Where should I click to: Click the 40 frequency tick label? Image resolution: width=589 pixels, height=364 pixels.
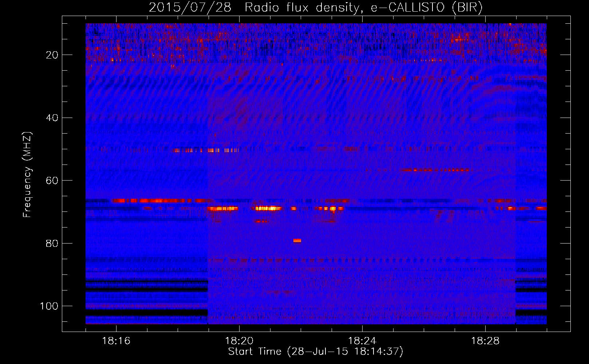(x=52, y=118)
